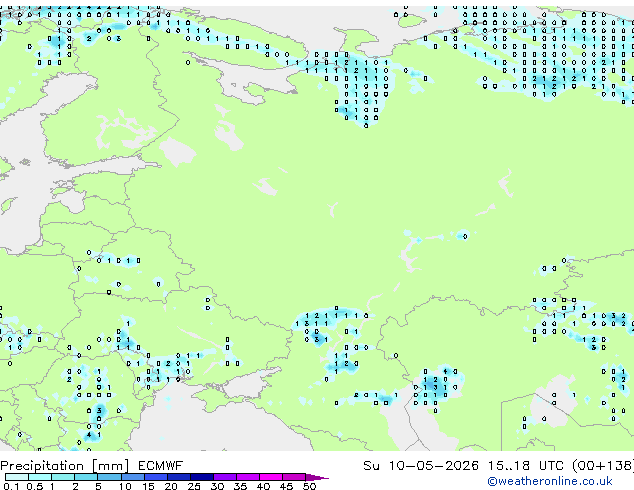Click the 'Precipitation' title word
The width and height of the screenshot is (634, 490).
[x=42, y=466]
